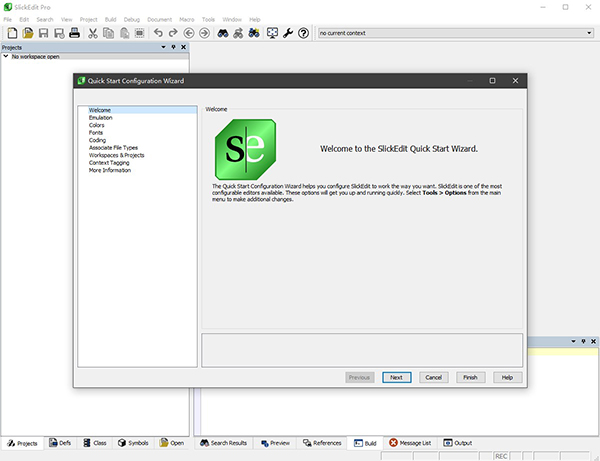
Task: Click the New file toolbar icon
Action: (x=12, y=33)
